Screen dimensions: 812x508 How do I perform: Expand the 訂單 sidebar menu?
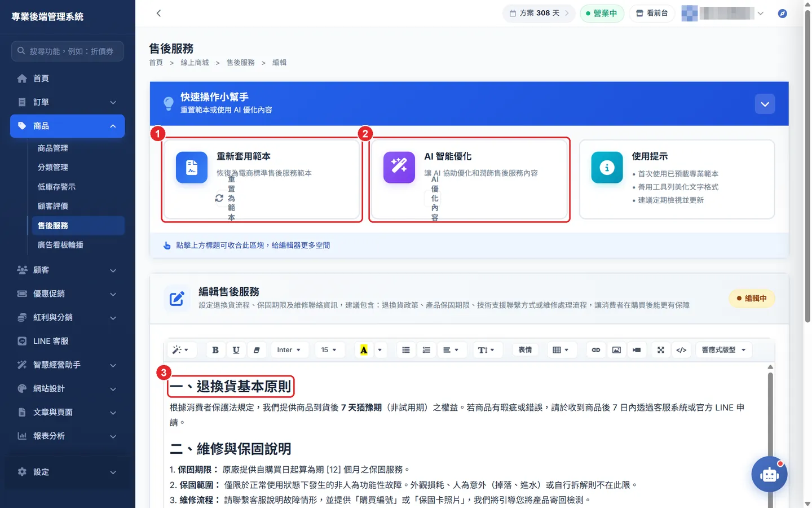click(x=67, y=102)
